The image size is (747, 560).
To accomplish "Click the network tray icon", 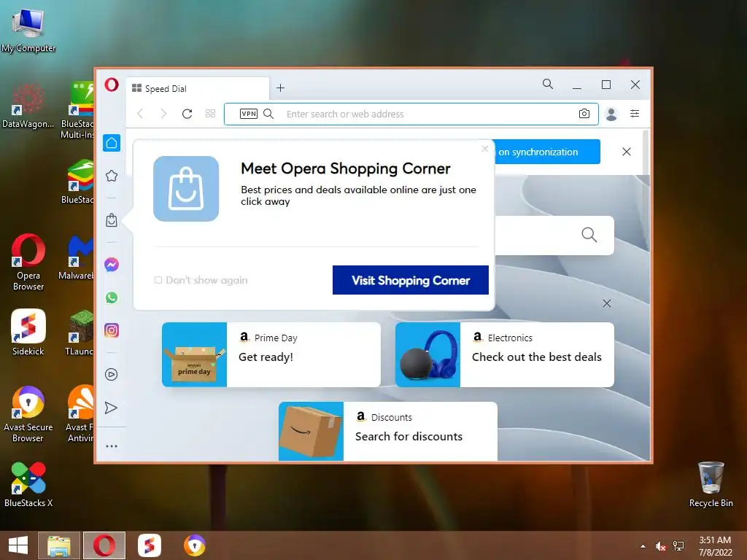I will click(x=678, y=546).
